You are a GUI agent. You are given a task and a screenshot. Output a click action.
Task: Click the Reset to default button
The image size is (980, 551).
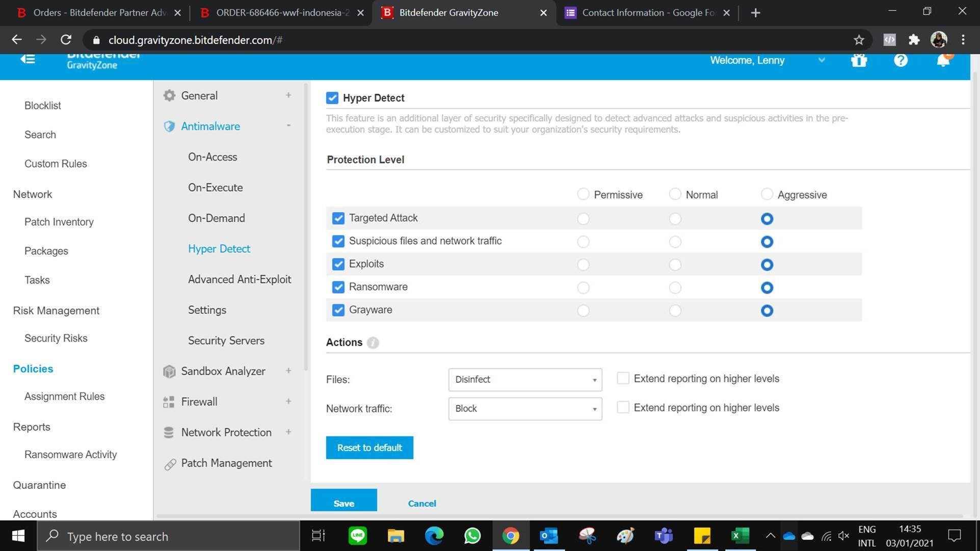tap(369, 448)
